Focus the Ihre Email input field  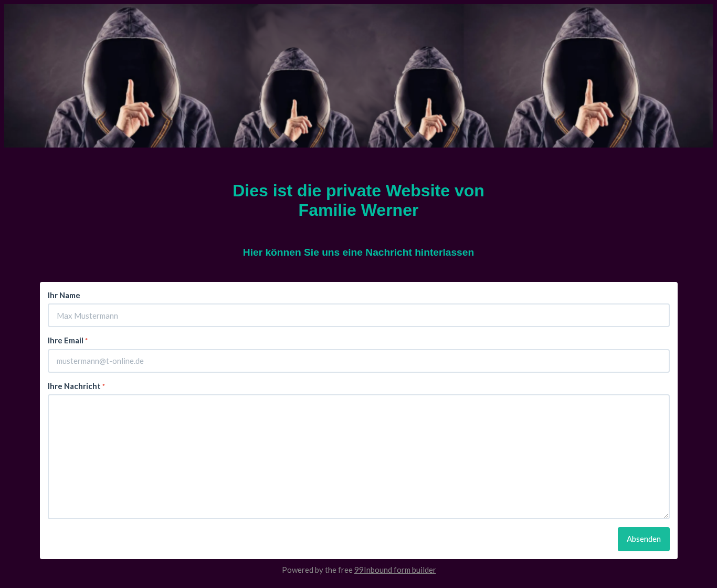[x=358, y=361]
